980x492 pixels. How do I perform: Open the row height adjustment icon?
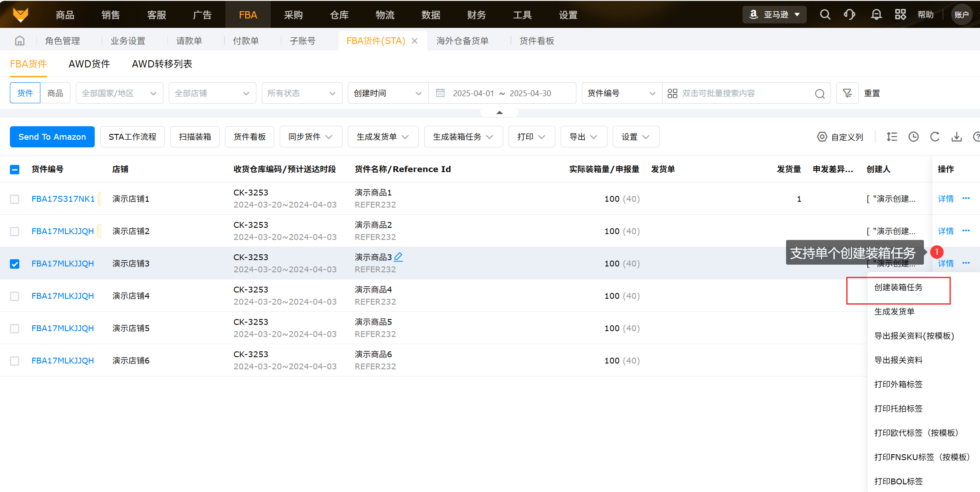pos(892,137)
